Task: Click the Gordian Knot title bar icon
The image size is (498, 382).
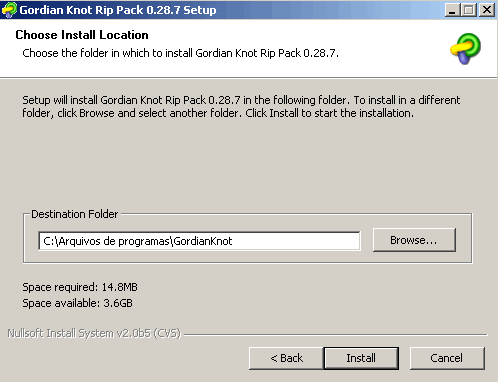Action: 9,9
